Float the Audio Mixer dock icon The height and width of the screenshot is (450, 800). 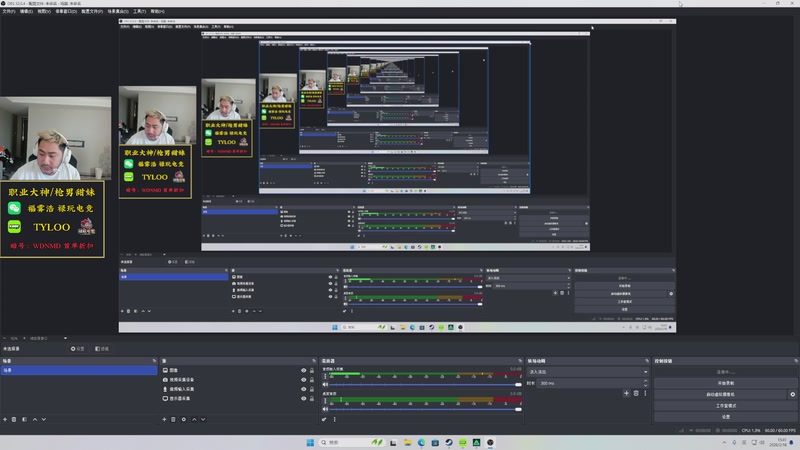[520, 361]
